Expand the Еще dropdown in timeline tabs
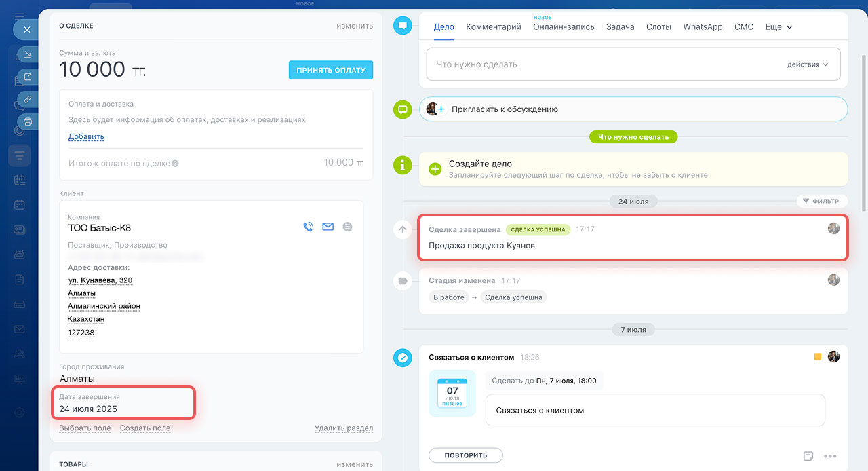This screenshot has height=471, width=868. tap(778, 27)
